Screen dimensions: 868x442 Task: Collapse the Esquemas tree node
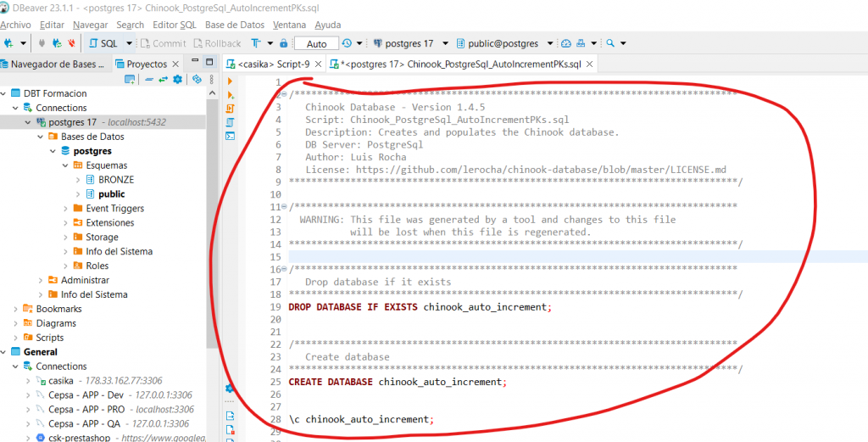67,165
